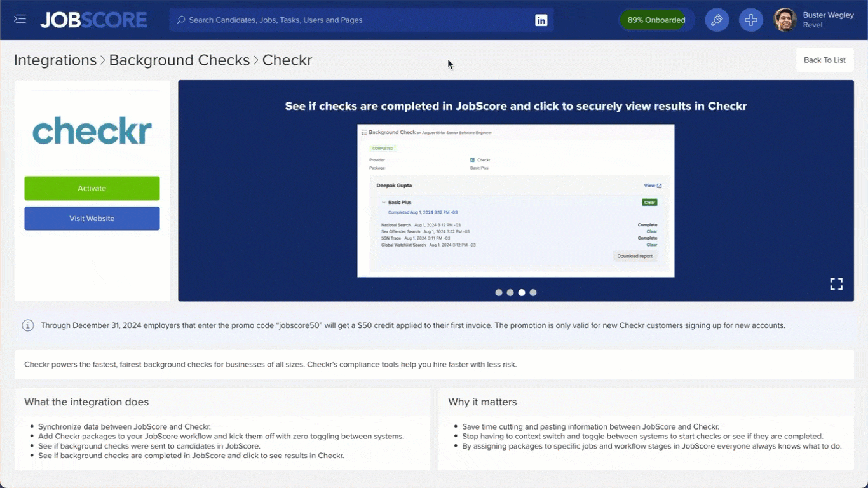This screenshot has width=868, height=488.
Task: Visit the Checkr website
Action: pos(92,218)
